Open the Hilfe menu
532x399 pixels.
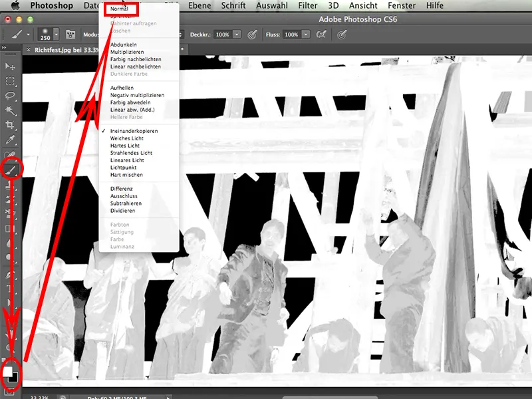click(435, 5)
